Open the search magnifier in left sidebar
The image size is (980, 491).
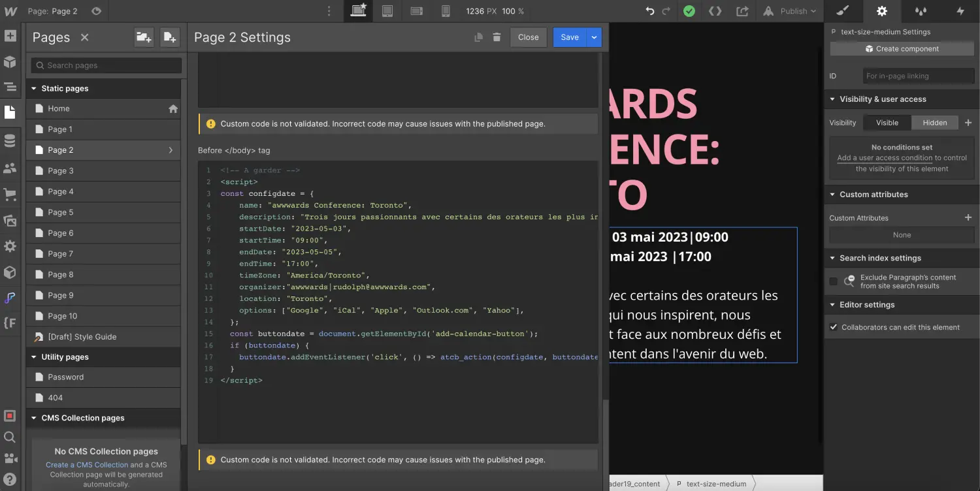10,437
